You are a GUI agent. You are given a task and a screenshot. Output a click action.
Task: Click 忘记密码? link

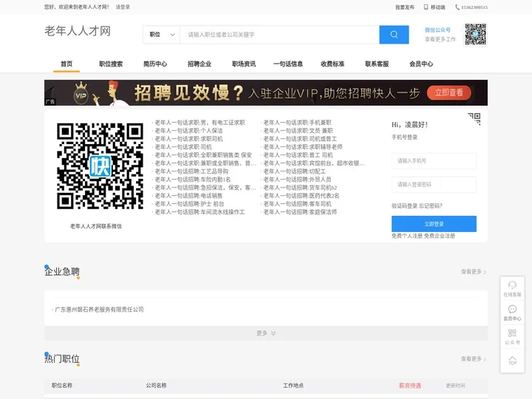tap(431, 206)
